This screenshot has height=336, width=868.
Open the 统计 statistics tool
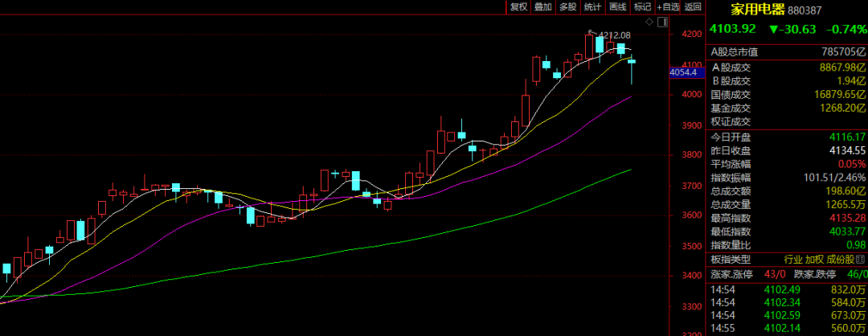coord(592,6)
